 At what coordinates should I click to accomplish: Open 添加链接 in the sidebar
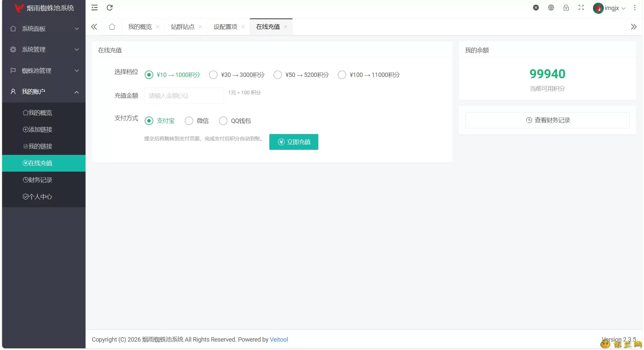coord(44,130)
